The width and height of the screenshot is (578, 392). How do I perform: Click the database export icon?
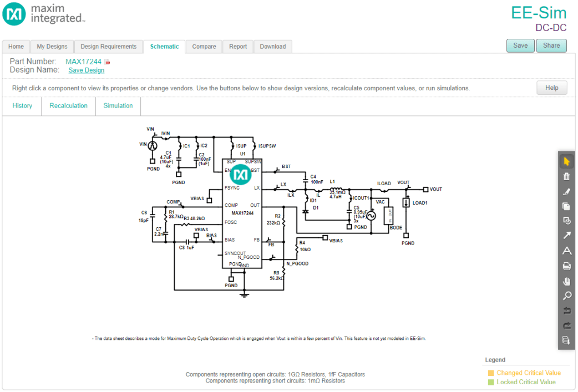click(566, 340)
